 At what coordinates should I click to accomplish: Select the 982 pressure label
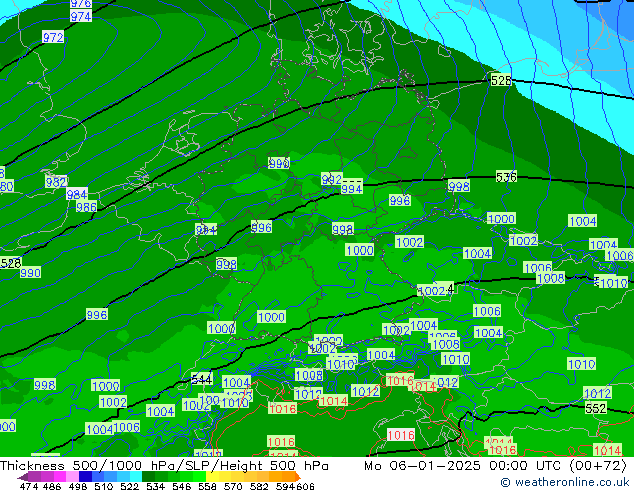(56, 182)
